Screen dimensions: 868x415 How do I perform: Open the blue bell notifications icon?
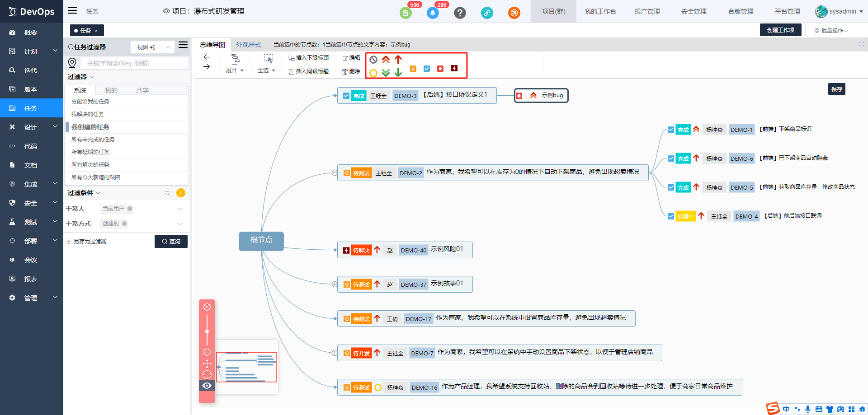pyautogui.click(x=433, y=13)
